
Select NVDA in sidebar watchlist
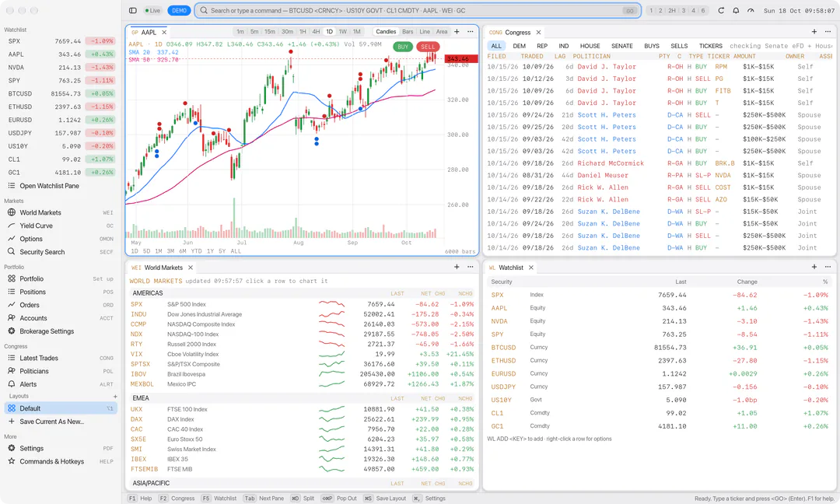61,68
